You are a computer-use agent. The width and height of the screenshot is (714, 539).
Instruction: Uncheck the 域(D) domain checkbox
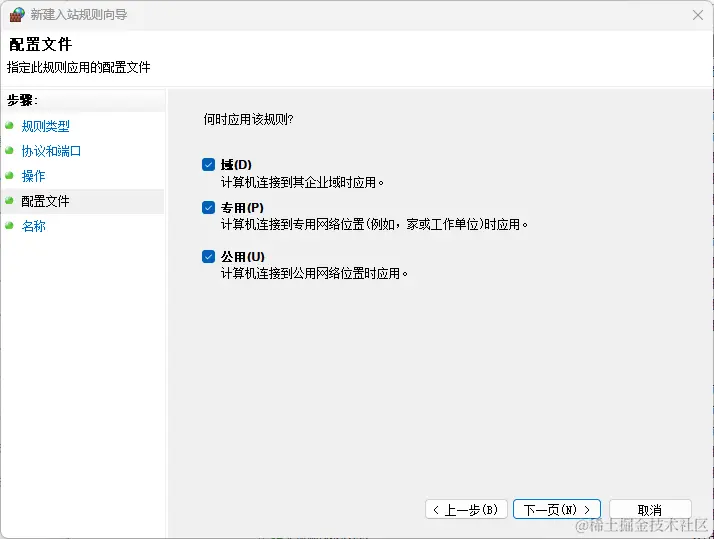[208, 164]
